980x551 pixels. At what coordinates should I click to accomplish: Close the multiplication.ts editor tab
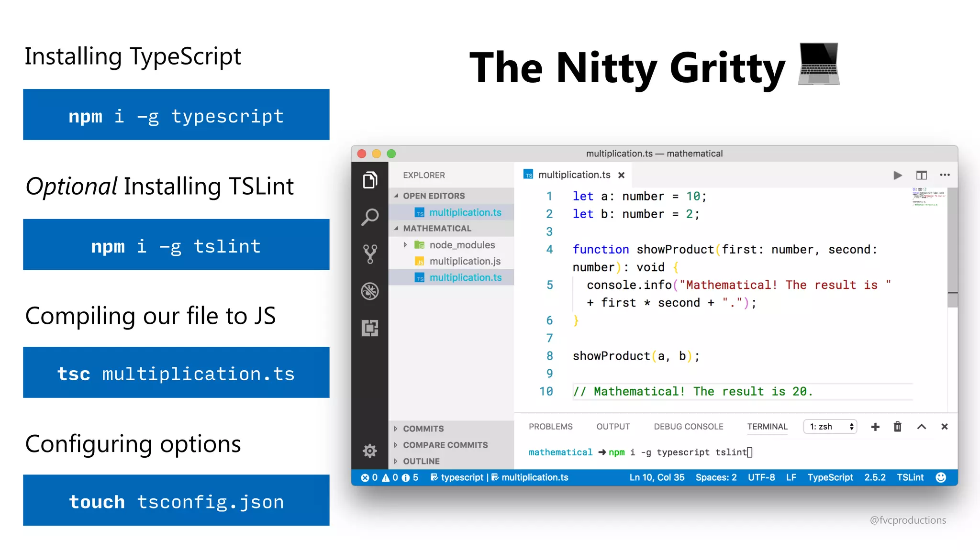coord(621,175)
